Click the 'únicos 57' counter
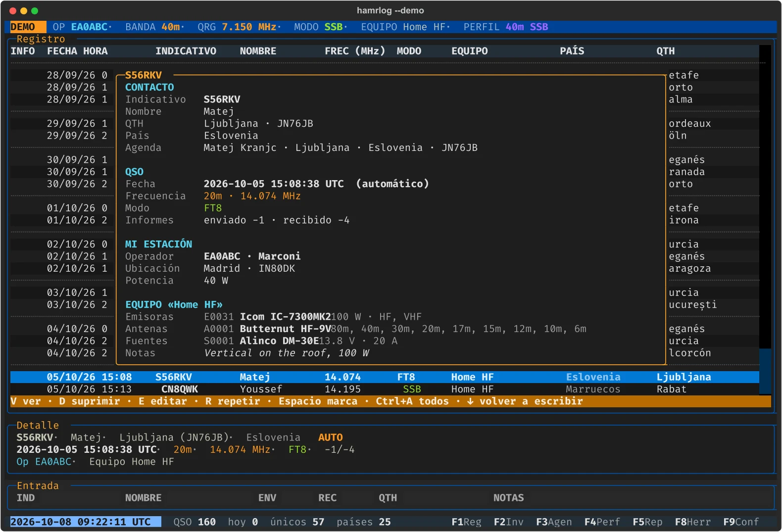782x532 pixels. coord(297,522)
